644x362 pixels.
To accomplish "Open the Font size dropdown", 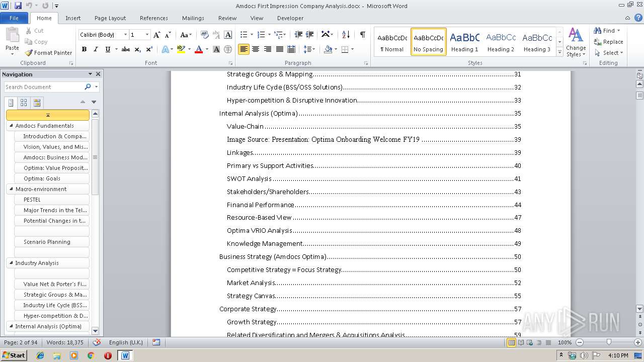I will coord(147,35).
